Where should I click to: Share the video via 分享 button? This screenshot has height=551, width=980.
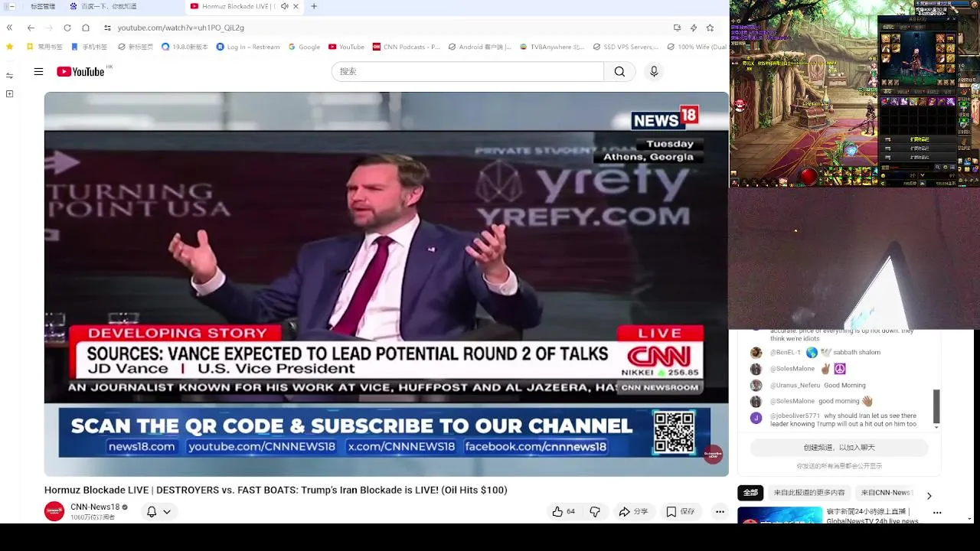[633, 511]
